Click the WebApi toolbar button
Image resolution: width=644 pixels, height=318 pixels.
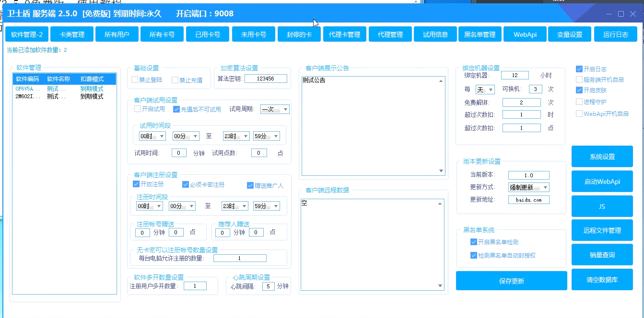tap(525, 34)
